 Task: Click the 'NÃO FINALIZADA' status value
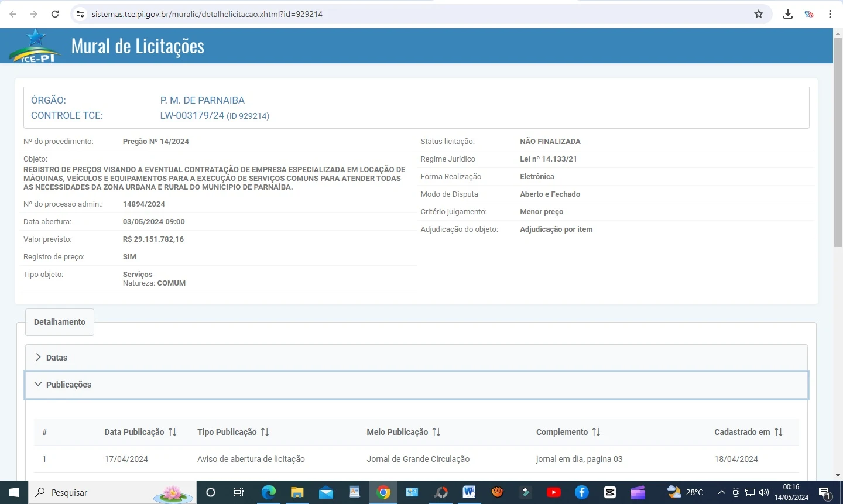pos(550,141)
